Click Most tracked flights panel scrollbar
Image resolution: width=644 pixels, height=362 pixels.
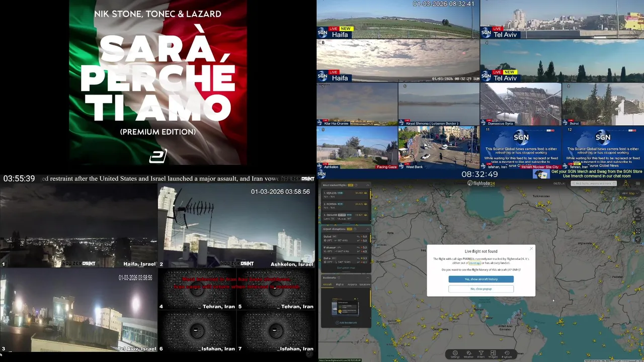[370, 195]
